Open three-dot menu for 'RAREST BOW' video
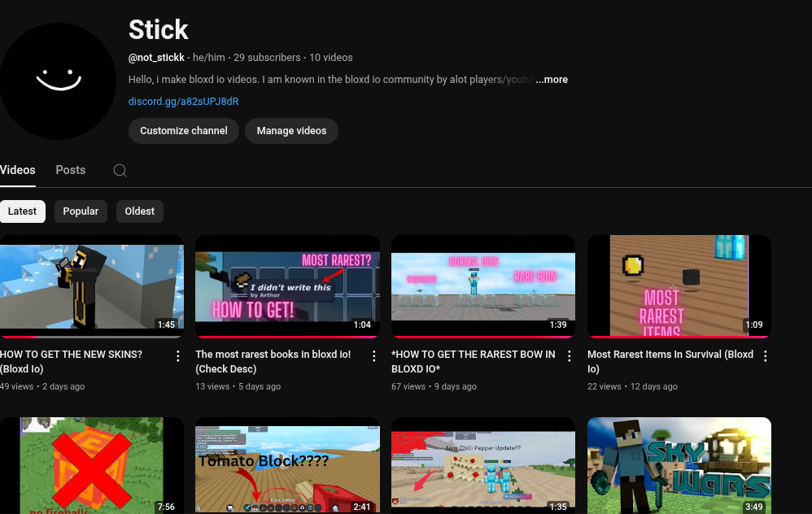Viewport: 812px width, 514px height. pyautogui.click(x=570, y=356)
